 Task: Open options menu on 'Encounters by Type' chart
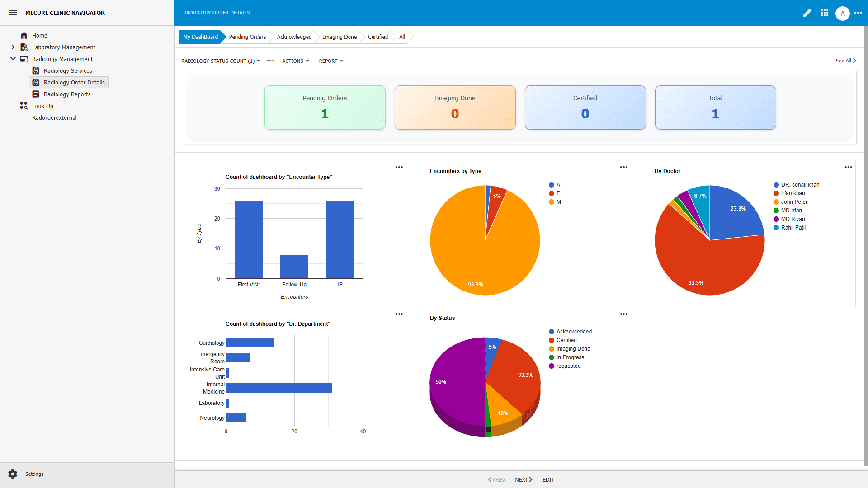click(623, 167)
